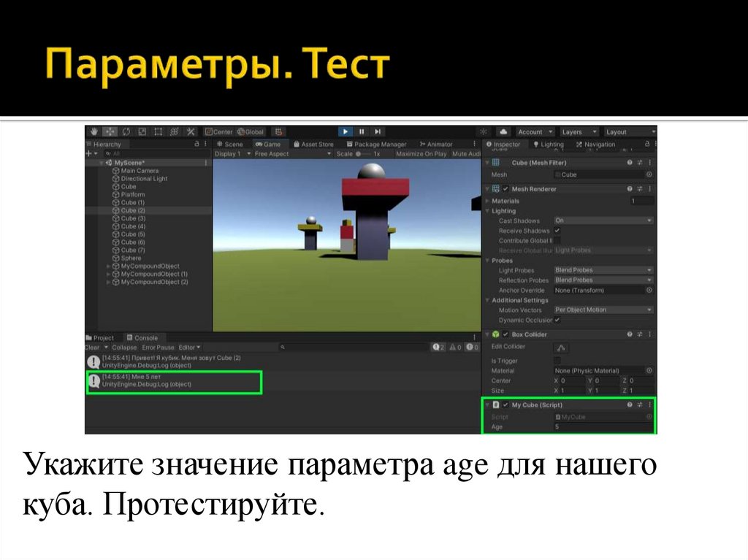Lock the Inspector panel
The height and width of the screenshot is (560, 748).
click(647, 144)
